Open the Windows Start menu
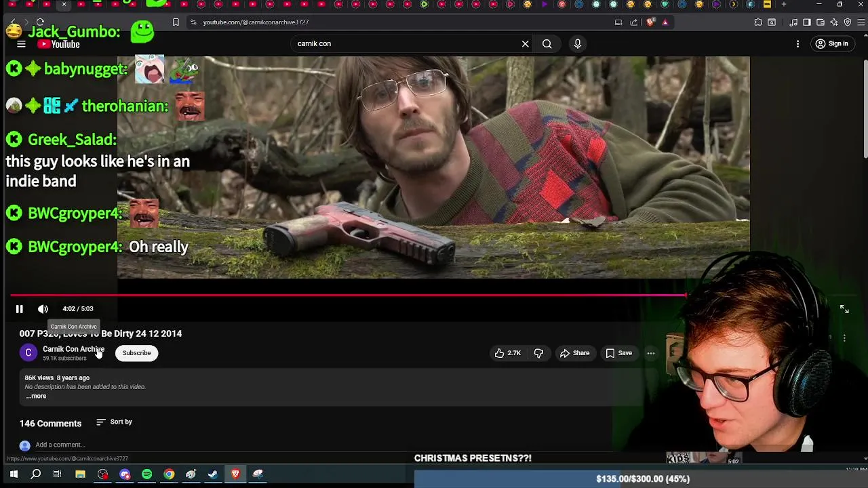Image resolution: width=868 pixels, height=488 pixels. (14, 474)
